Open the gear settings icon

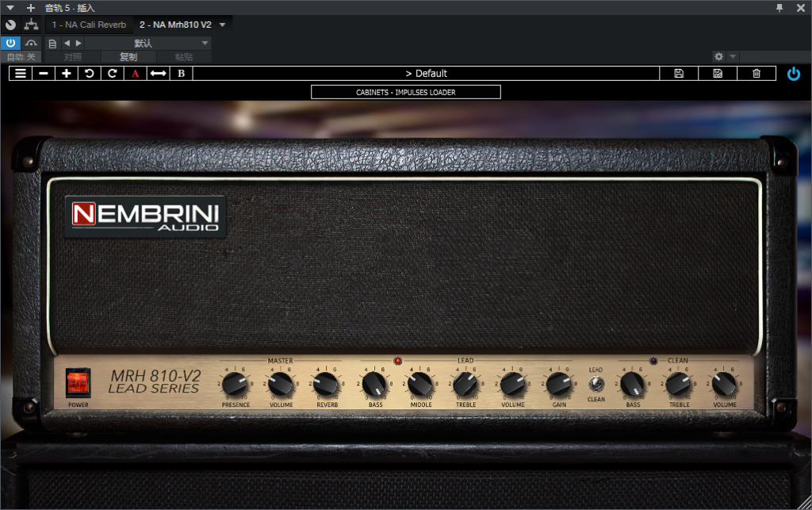click(x=718, y=56)
